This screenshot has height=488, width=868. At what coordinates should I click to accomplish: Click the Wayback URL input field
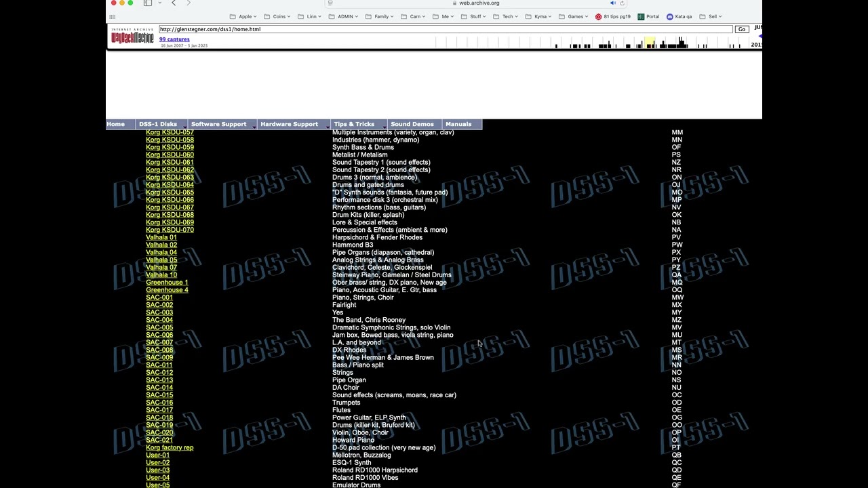[446, 29]
